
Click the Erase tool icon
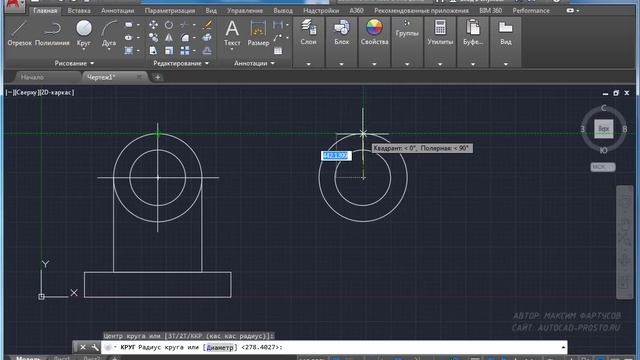[207, 25]
